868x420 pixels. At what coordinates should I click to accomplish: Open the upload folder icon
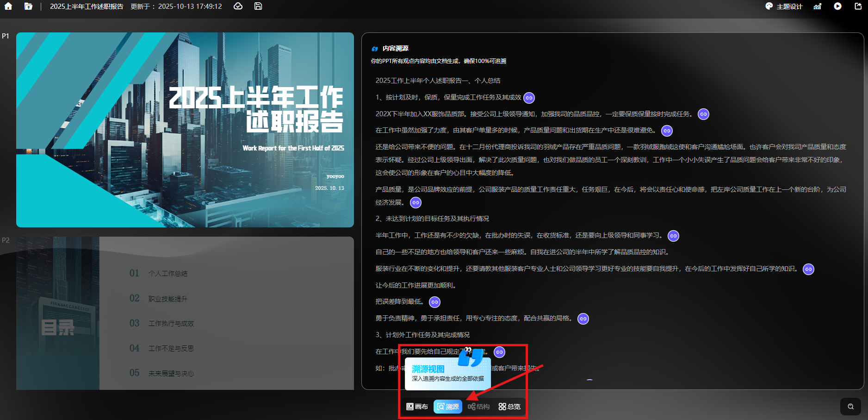28,6
